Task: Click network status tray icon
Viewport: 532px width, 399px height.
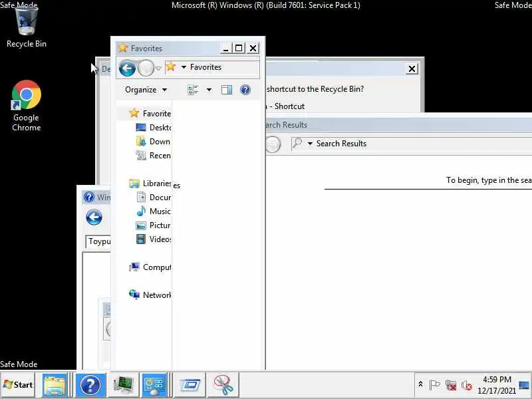Action: pyautogui.click(x=451, y=385)
